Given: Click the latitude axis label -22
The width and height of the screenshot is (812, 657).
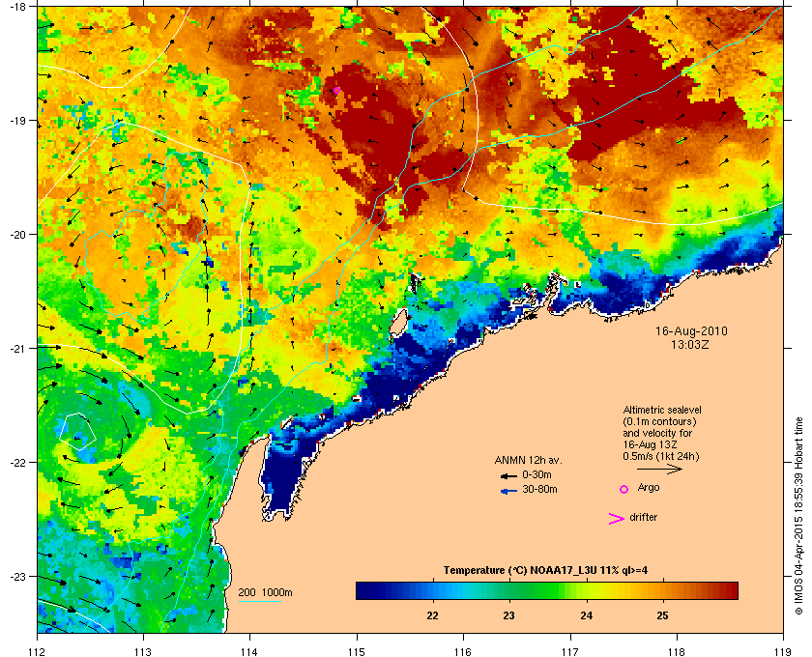Looking at the screenshot, I should point(17,462).
